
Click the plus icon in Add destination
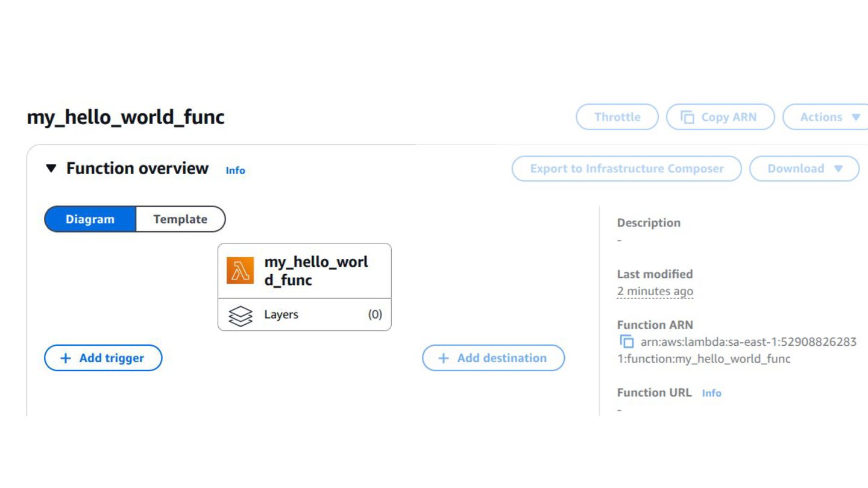point(444,358)
